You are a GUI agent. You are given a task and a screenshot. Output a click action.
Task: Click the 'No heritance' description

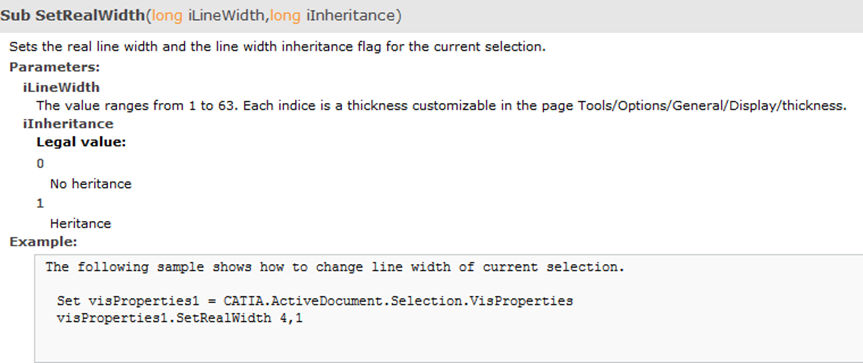click(x=91, y=184)
